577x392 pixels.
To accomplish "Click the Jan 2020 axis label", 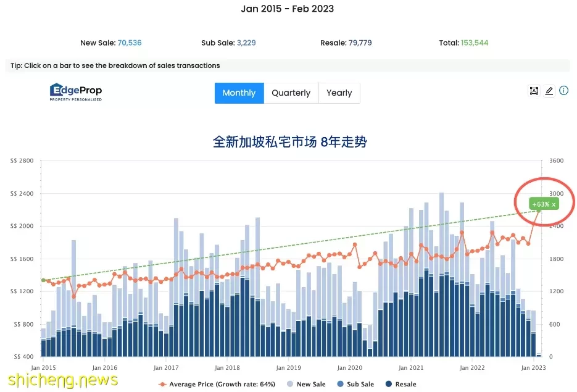I will click(349, 368).
